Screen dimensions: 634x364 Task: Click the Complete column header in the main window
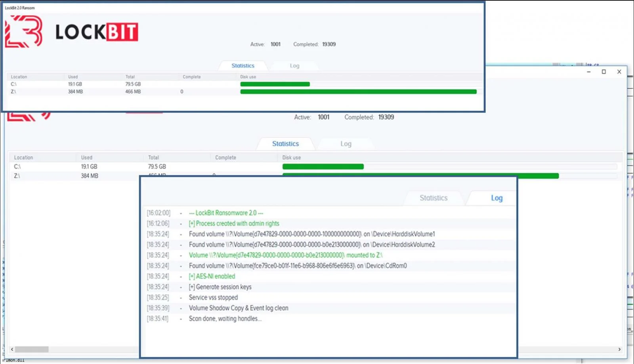coord(225,158)
